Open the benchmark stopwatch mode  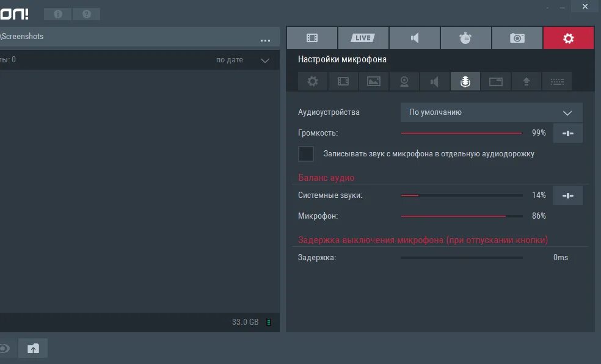click(465, 37)
